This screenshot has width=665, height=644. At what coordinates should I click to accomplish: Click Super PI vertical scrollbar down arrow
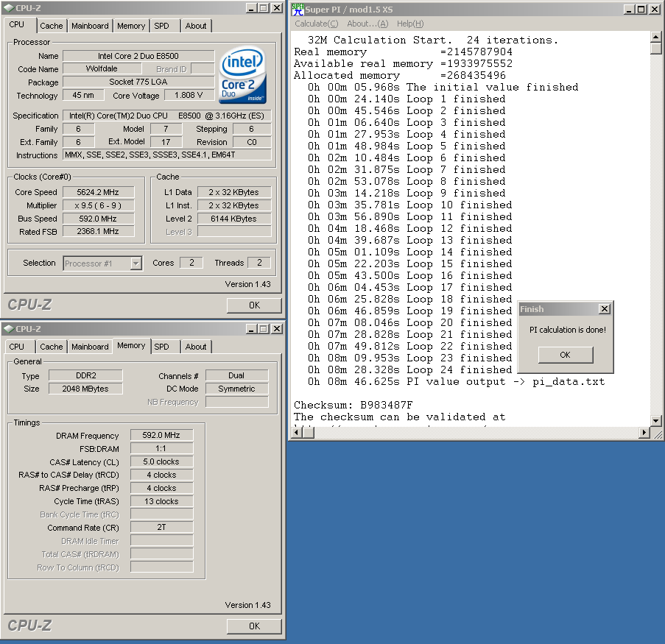[x=655, y=421]
